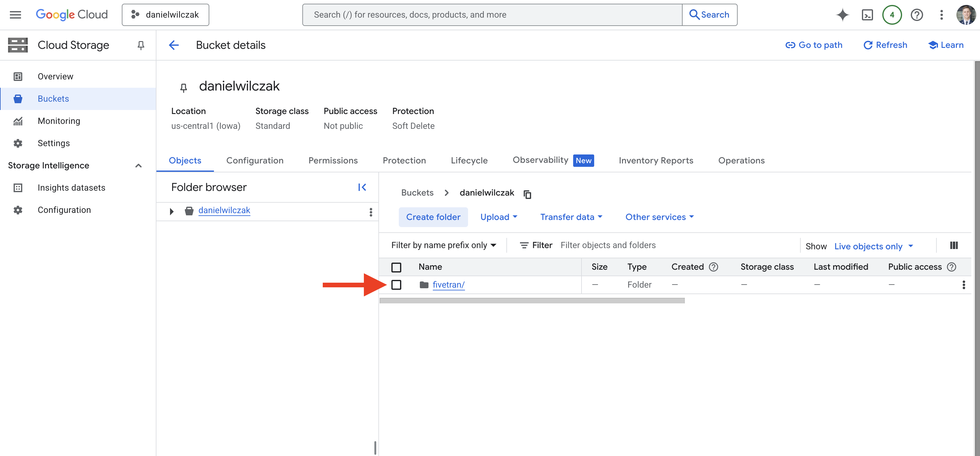Open the Transfer data dropdown
Screen dimensions: 980x456
(x=571, y=217)
